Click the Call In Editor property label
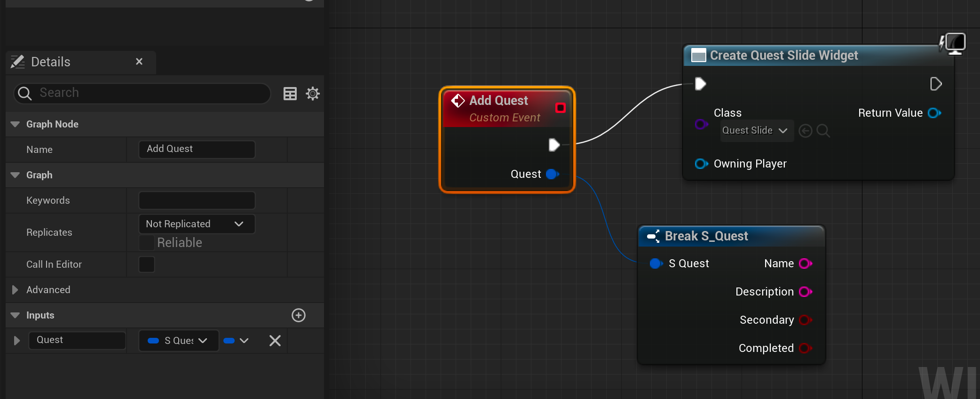Viewport: 980px width, 399px height. pos(54,264)
